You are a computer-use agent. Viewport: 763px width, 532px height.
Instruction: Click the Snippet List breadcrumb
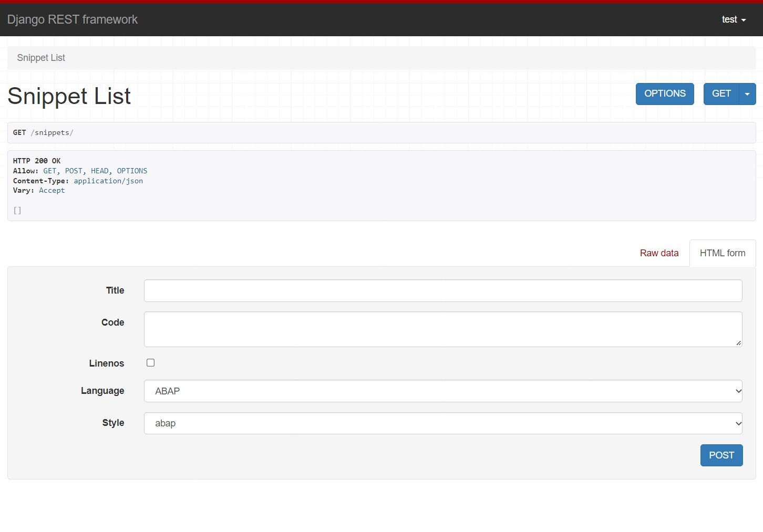[x=41, y=58]
